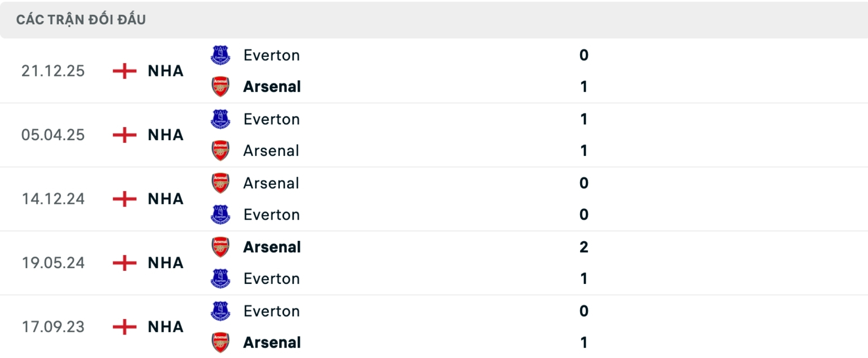Click the England flag beside the 05.04.25 match
868x358 pixels.
click(x=123, y=135)
